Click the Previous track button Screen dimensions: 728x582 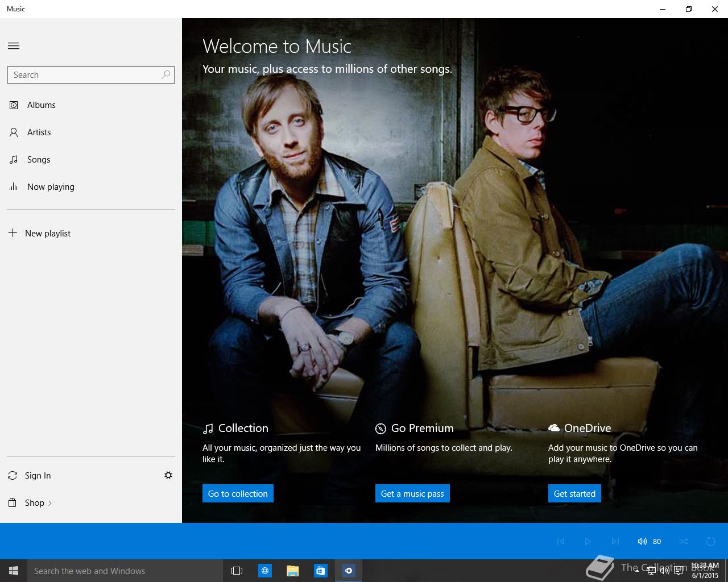(561, 541)
